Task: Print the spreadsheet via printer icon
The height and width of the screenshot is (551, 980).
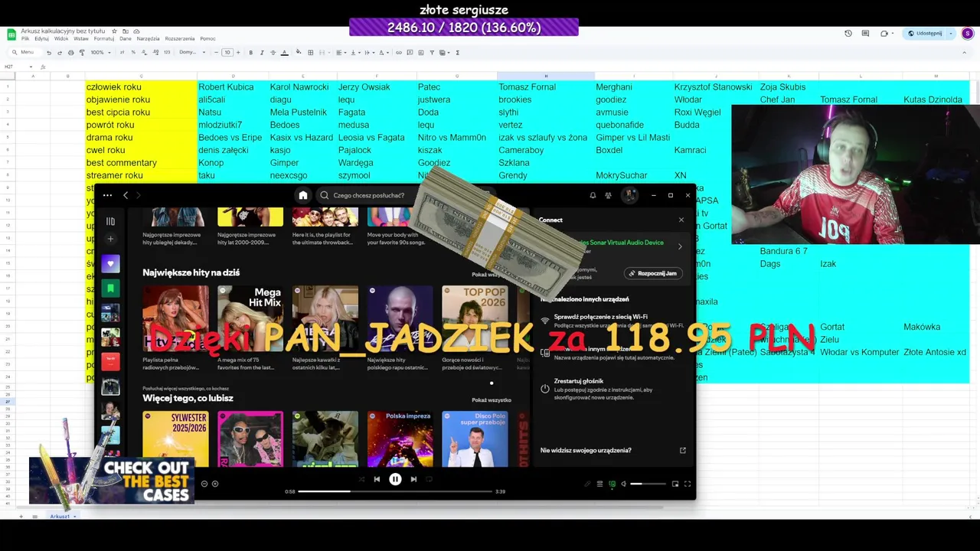Action: tap(70, 53)
